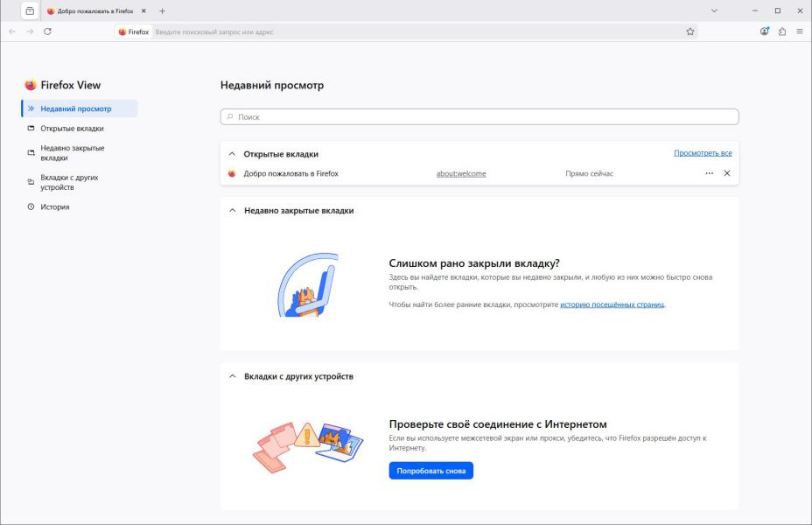Close the Добро пожаловать tab in tab strip
This screenshot has width=812, height=525.
point(143,10)
